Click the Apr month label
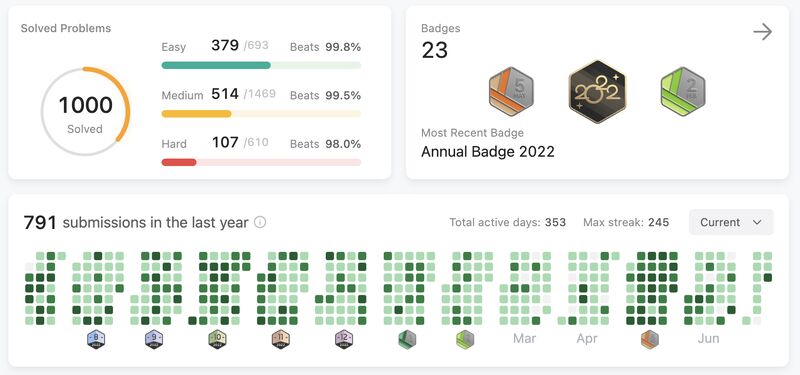Viewport: 800px width, 375px height. pos(587,338)
